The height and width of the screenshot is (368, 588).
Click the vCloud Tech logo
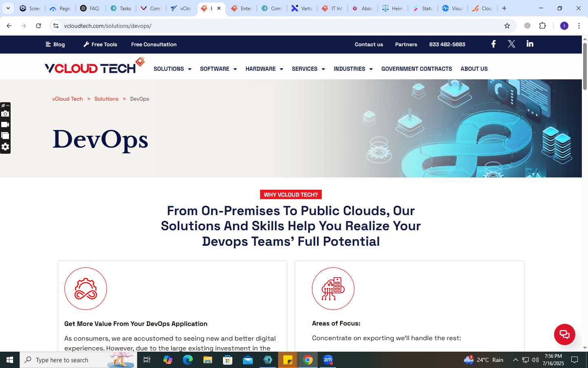95,66
